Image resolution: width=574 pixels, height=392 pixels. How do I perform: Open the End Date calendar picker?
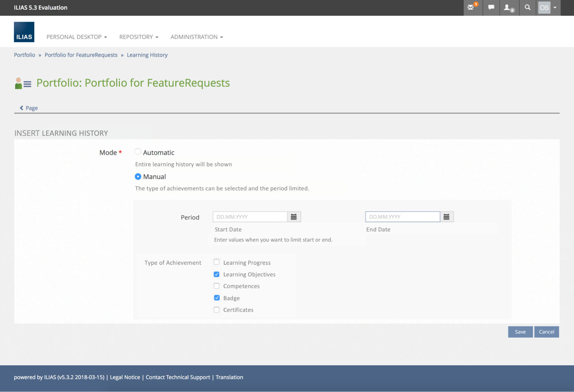[446, 217]
